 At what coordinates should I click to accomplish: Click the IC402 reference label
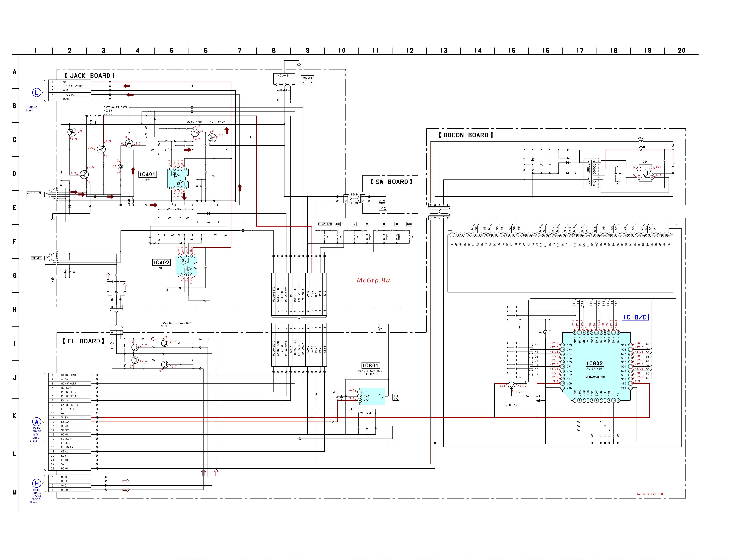161,262
